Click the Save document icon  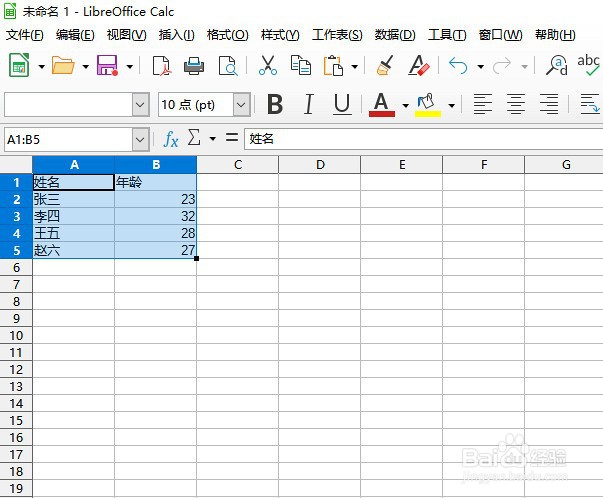coord(107,65)
